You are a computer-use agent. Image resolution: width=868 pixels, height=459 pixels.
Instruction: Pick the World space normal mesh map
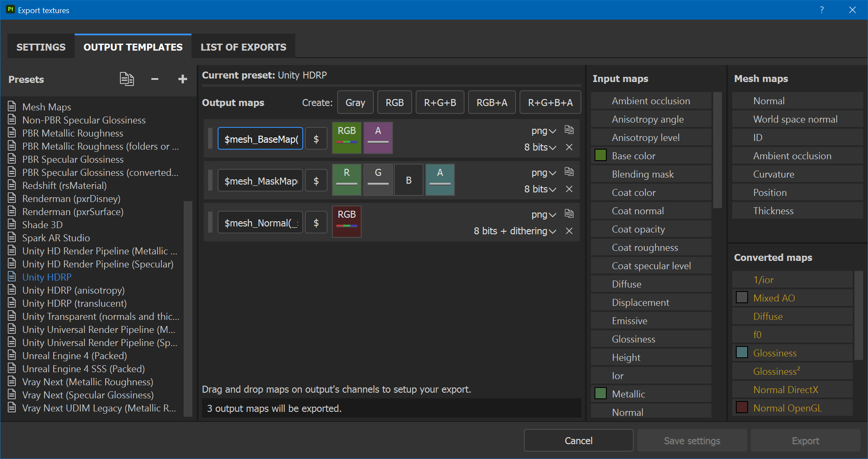798,119
